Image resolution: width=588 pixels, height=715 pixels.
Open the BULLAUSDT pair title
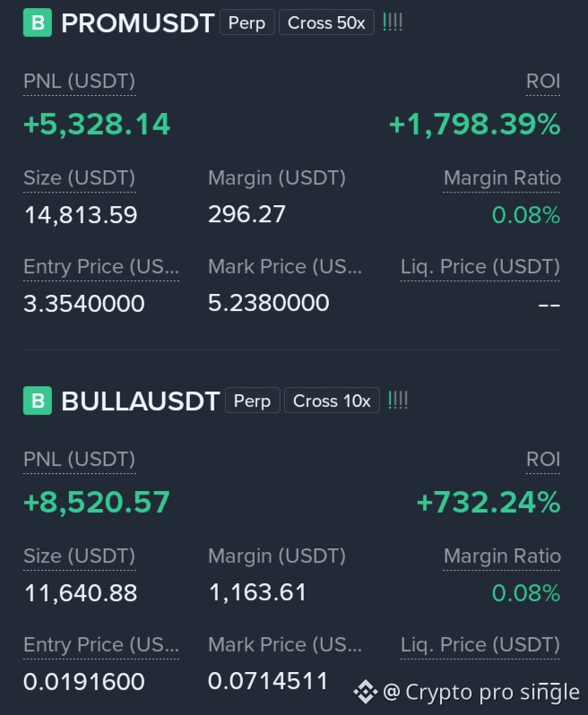141,401
